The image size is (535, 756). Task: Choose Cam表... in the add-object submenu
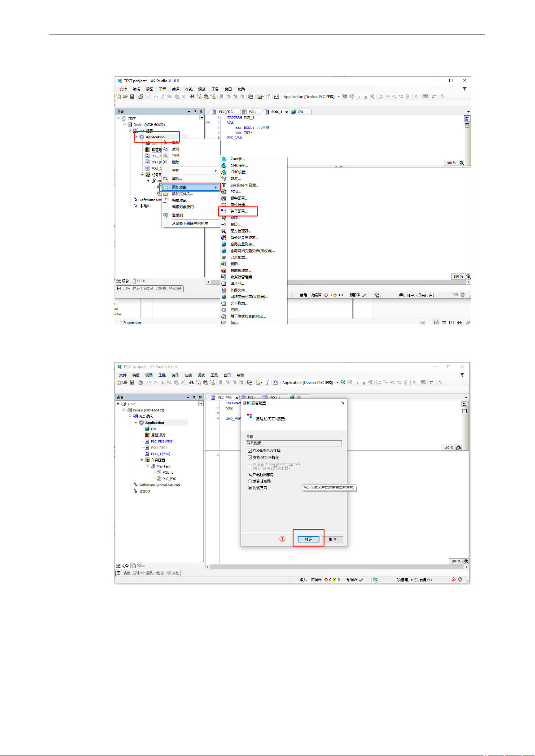237,159
